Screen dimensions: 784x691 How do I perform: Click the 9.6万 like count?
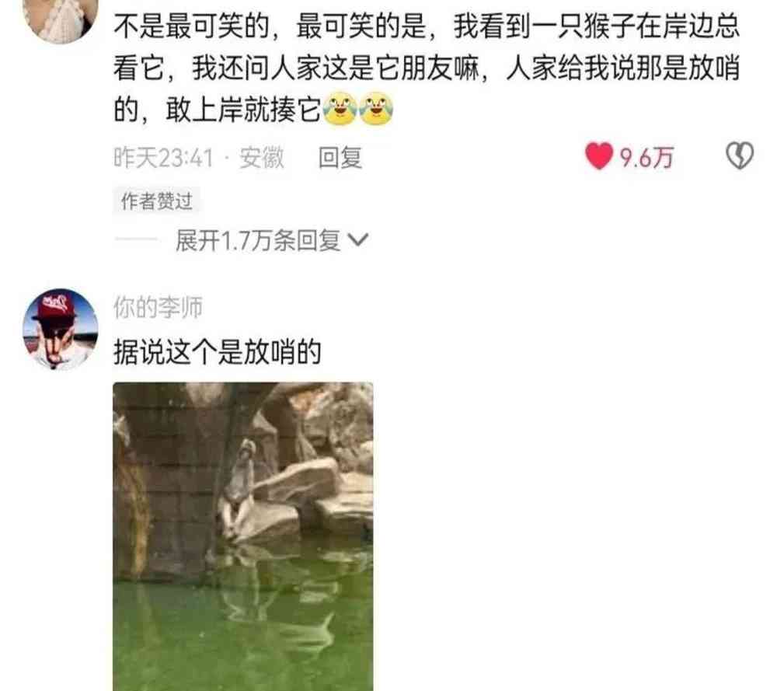(x=646, y=158)
